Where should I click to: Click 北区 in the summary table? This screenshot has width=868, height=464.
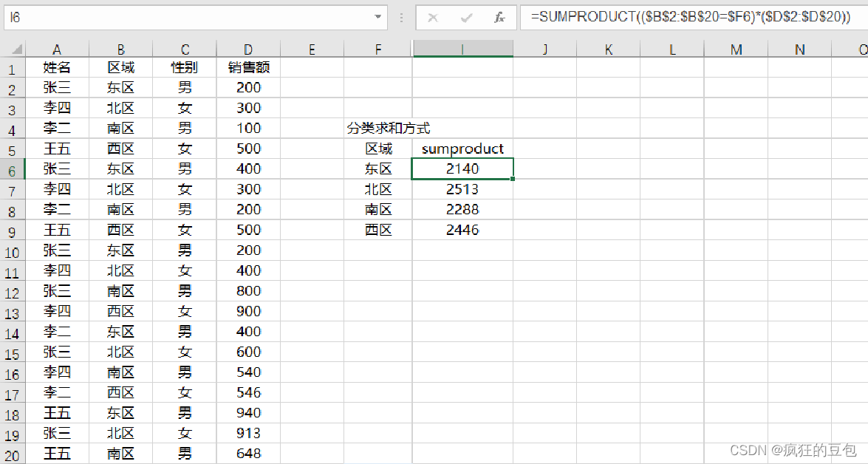coord(378,189)
